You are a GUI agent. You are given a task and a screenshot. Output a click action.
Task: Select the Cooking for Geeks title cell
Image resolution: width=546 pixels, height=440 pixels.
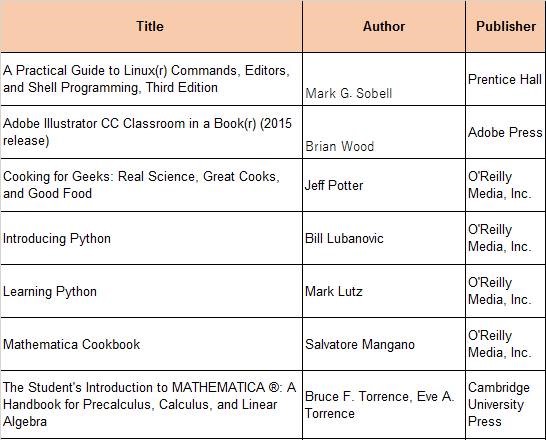151,185
